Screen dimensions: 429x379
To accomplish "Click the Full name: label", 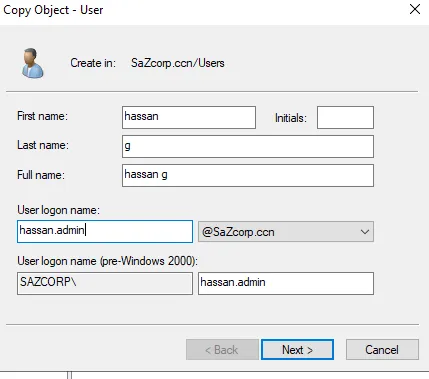I will click(x=41, y=175).
